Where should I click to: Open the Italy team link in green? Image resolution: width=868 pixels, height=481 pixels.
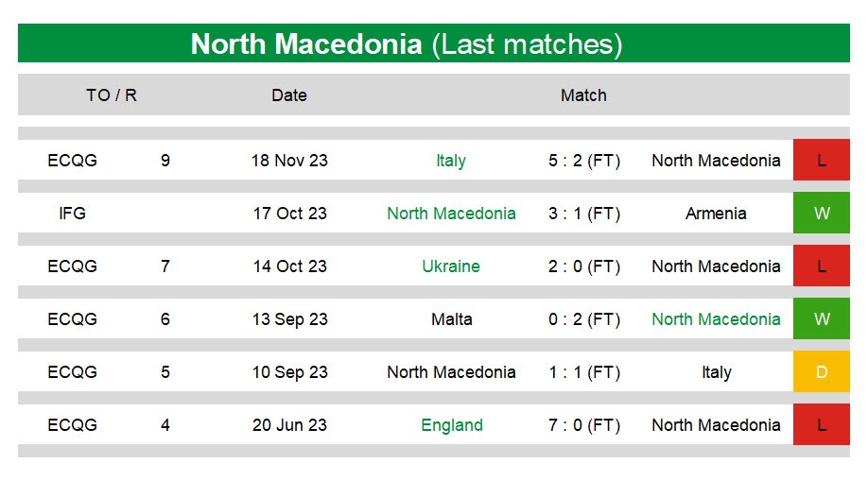tap(451, 161)
